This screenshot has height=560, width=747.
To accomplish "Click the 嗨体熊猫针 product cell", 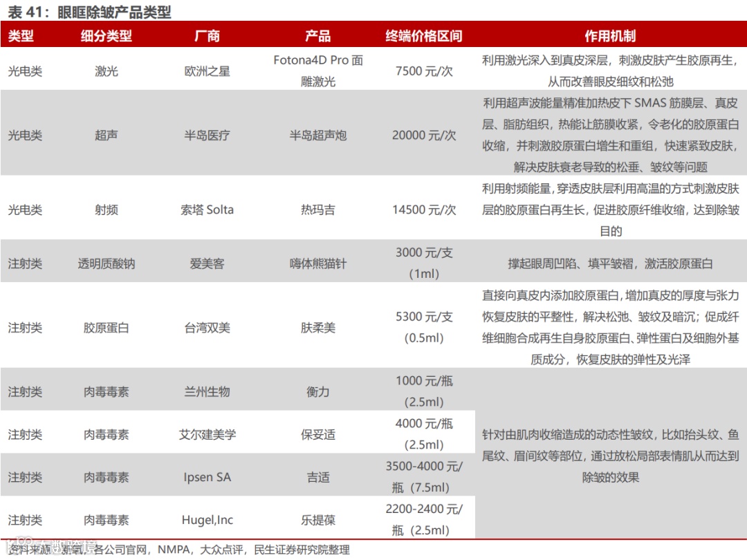I will [317, 263].
